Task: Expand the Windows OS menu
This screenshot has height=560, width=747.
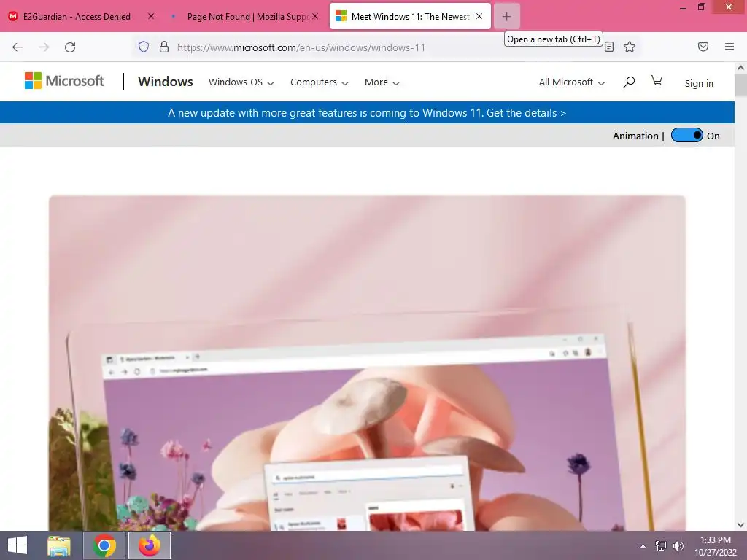Action: tap(241, 82)
